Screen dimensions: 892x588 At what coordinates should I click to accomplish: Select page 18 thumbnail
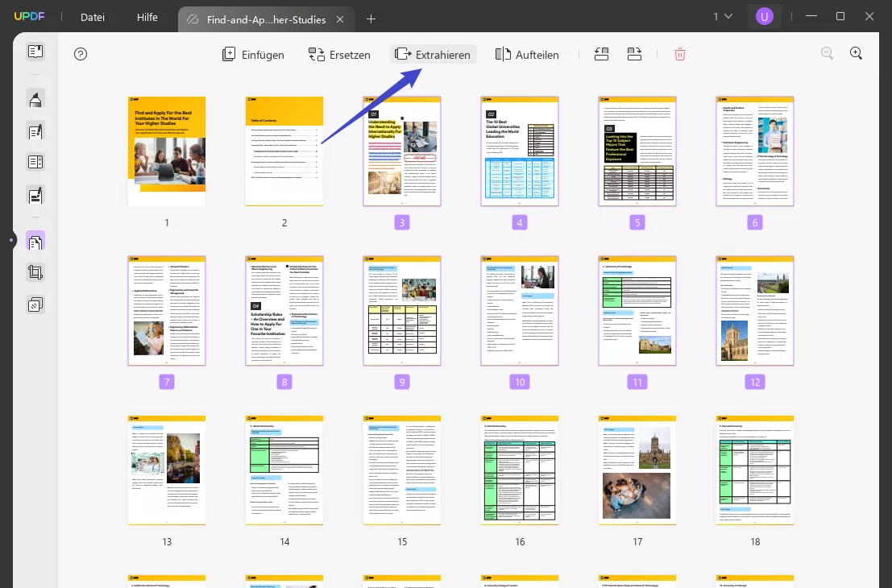point(755,470)
